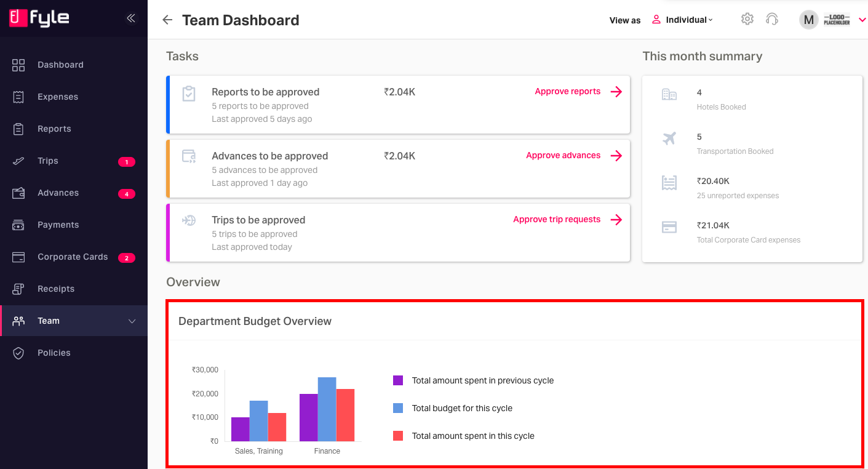The image size is (868, 469).
Task: Expand the Team menu chevron
Action: pyautogui.click(x=132, y=321)
